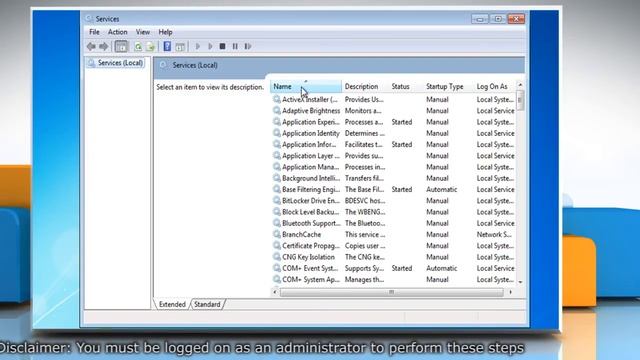640x360 pixels.
Task: Click the Start Service play icon
Action: tap(198, 47)
